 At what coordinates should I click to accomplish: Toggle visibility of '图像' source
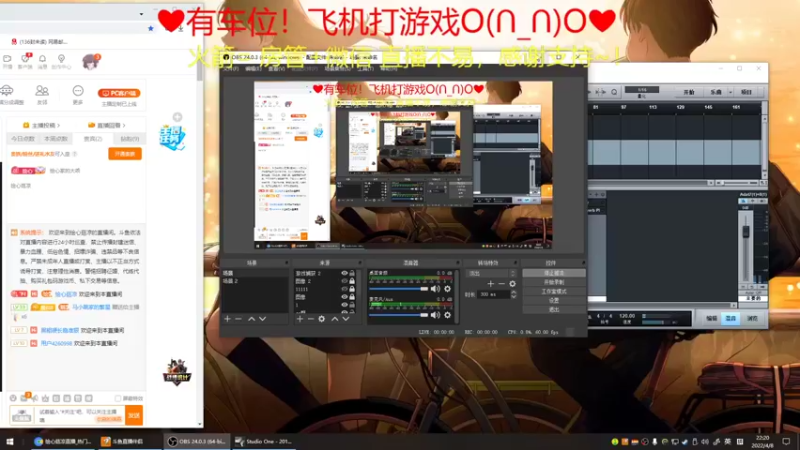[x=344, y=296]
